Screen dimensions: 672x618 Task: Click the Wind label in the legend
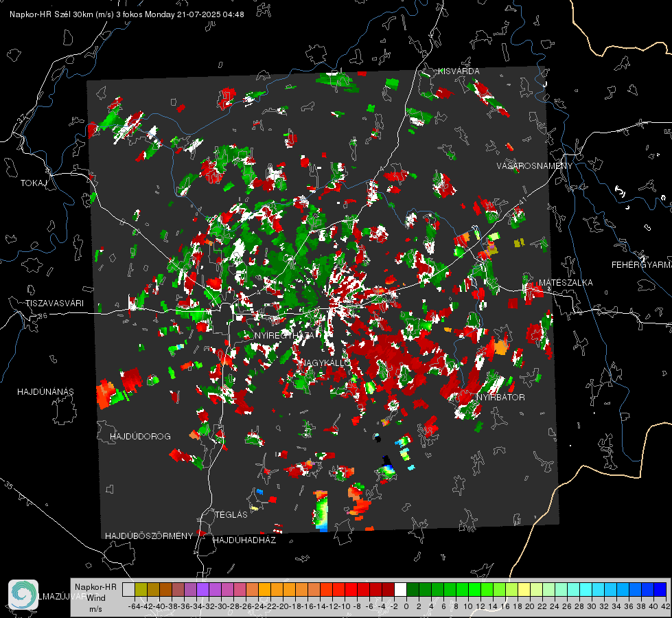96,597
